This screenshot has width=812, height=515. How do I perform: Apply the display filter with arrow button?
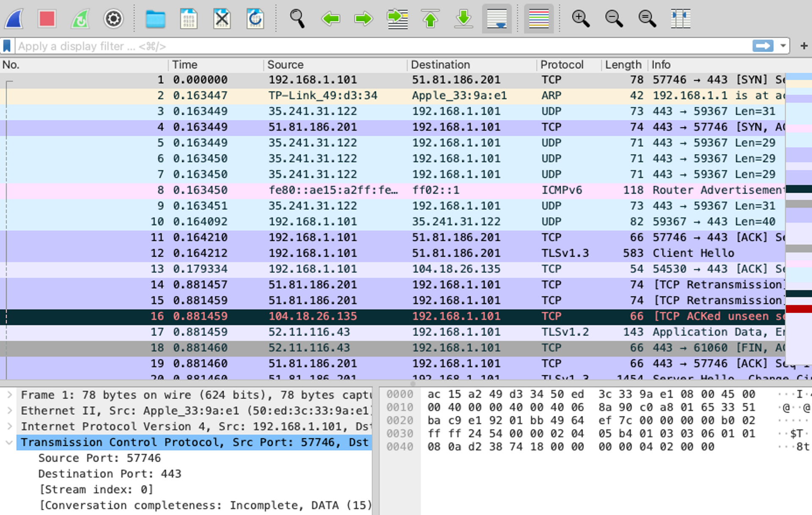pos(763,46)
